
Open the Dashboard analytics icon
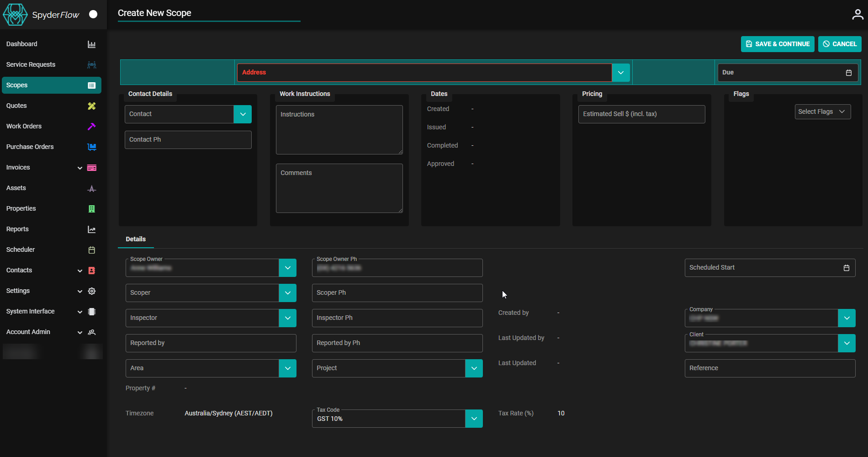tap(91, 44)
